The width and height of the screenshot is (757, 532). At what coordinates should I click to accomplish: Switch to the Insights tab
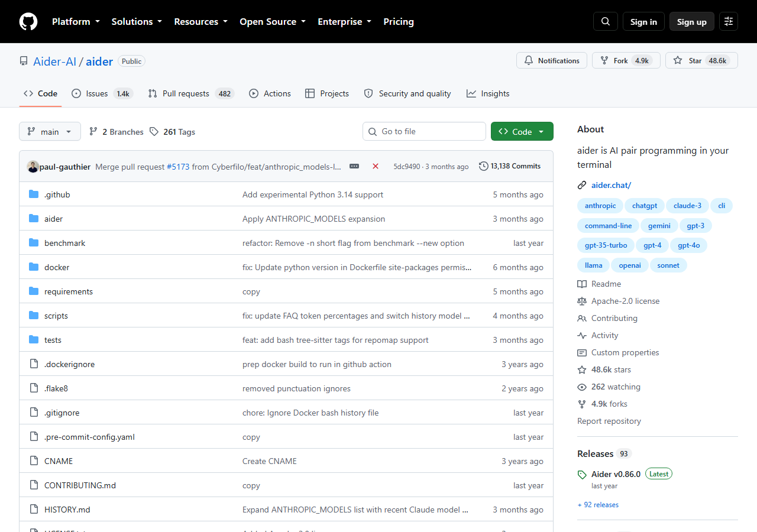pos(488,93)
